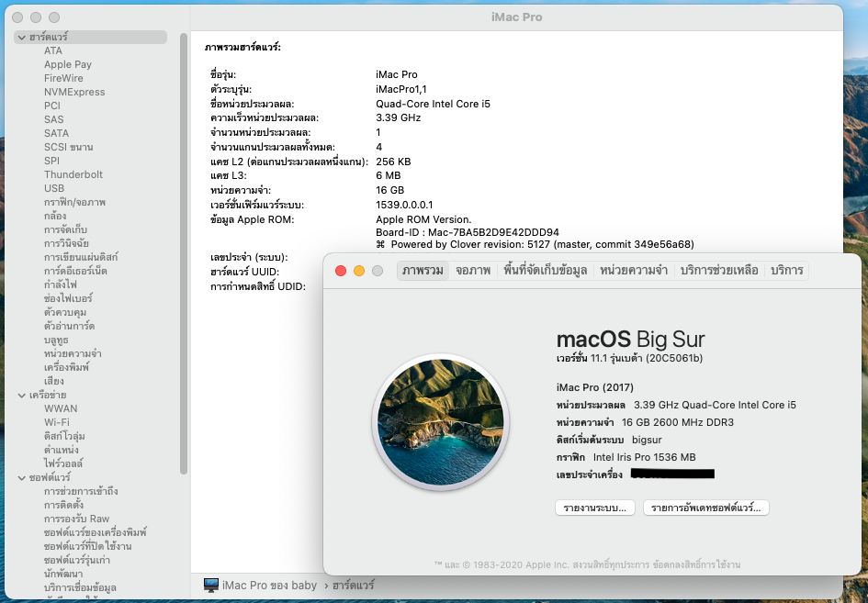The height and width of the screenshot is (603, 868).
Task: Click รายการอัพเดทซอฟต์แวร์... button
Action: click(x=705, y=508)
